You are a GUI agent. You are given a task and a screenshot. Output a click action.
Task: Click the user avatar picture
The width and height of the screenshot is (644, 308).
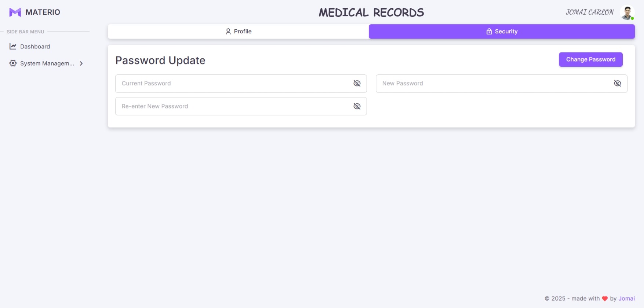[x=627, y=12]
